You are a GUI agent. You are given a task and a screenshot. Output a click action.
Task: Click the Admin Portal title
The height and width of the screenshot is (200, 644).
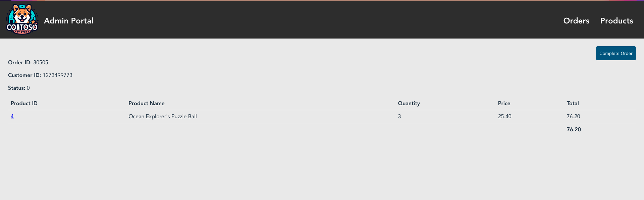tap(68, 20)
